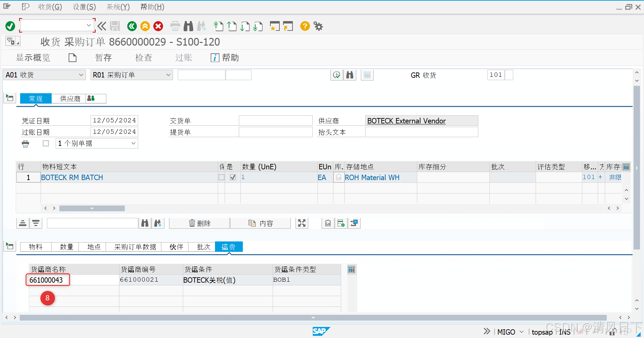Click the BOTECK RM BATCH material text
The height and width of the screenshot is (338, 644).
coord(72,177)
